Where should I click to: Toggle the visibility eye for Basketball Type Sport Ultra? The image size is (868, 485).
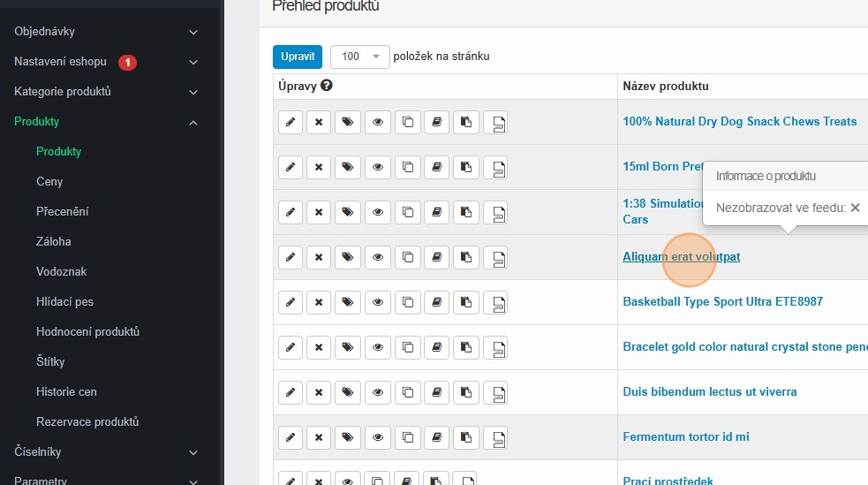tap(378, 302)
